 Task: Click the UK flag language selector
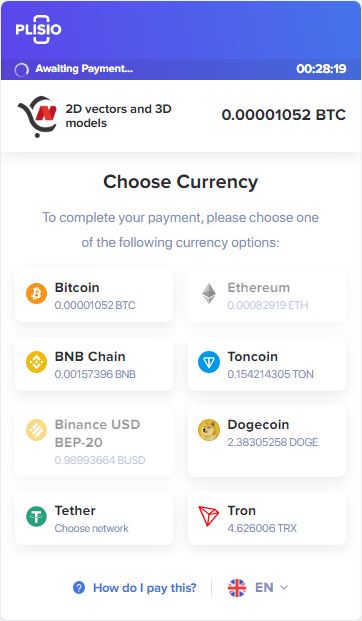[237, 587]
